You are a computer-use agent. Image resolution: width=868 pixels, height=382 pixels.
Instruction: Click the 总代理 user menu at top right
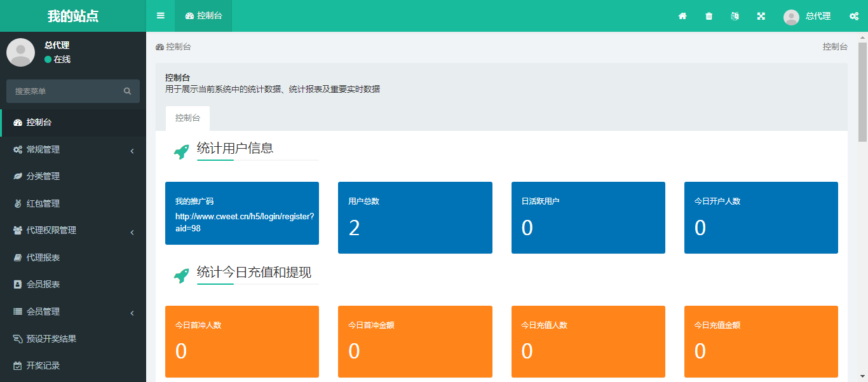click(x=807, y=16)
